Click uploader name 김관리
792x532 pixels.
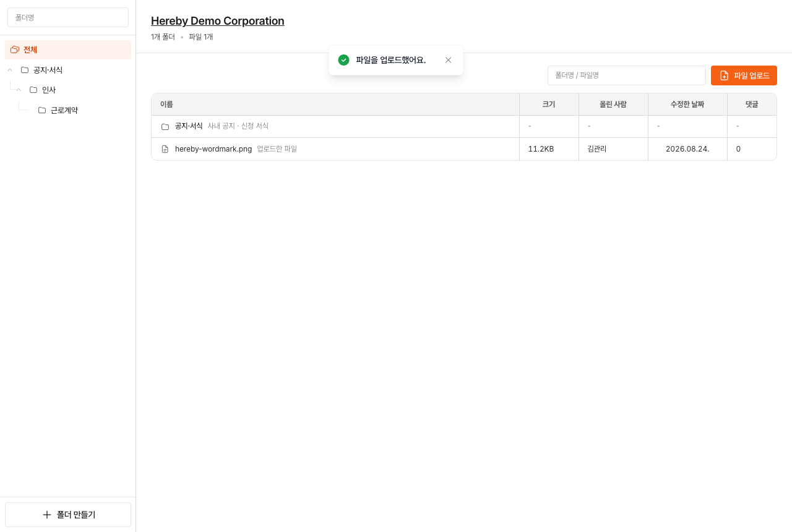coord(597,149)
